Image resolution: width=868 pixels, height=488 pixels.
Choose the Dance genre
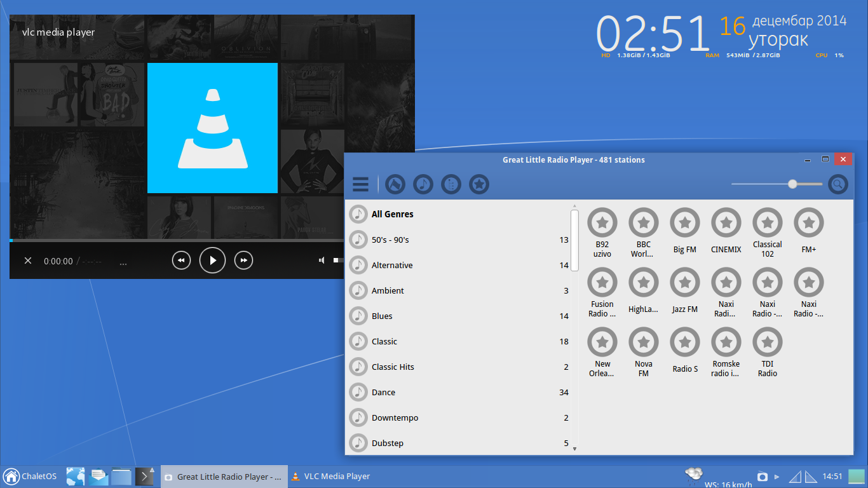click(x=458, y=392)
